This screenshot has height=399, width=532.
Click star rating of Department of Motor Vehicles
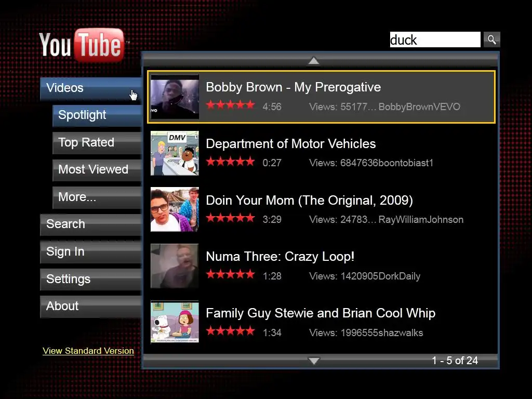(x=230, y=162)
